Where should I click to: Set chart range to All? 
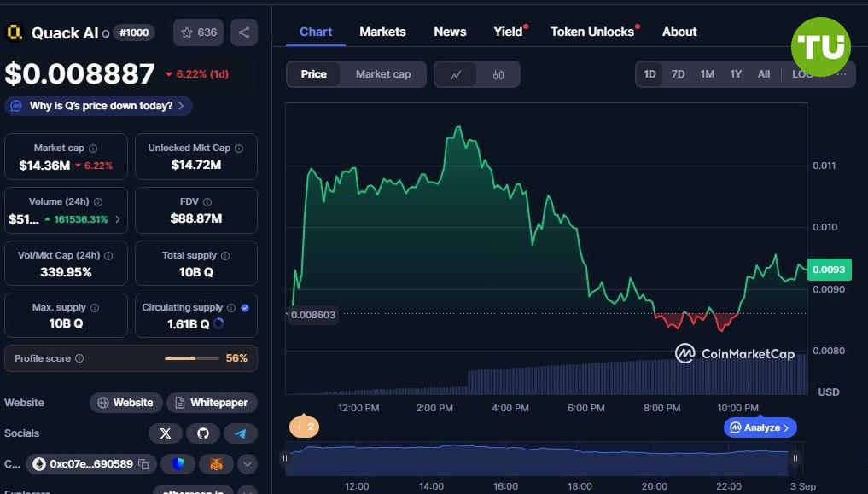point(764,74)
